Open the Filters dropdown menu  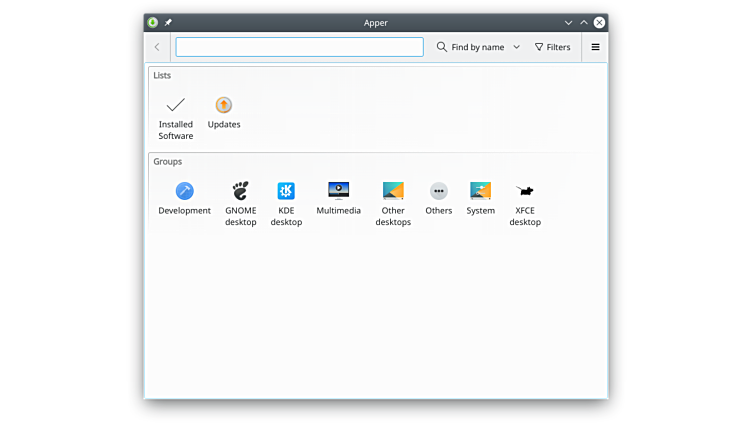pyautogui.click(x=552, y=47)
